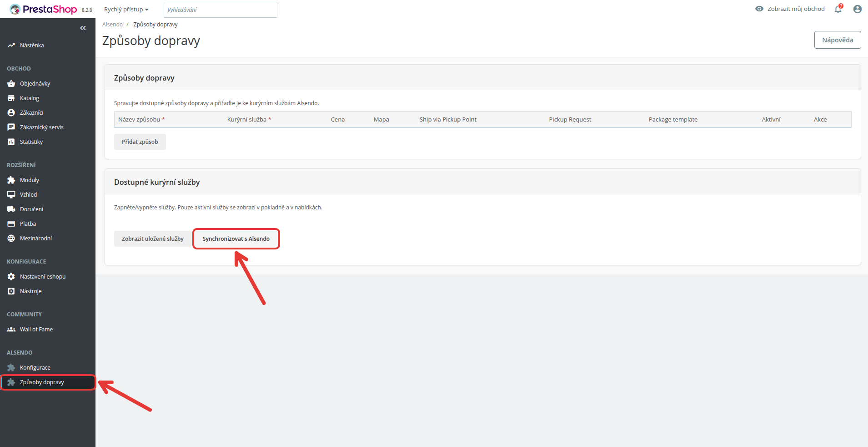Focus the Vyhledávání search field

coord(221,10)
